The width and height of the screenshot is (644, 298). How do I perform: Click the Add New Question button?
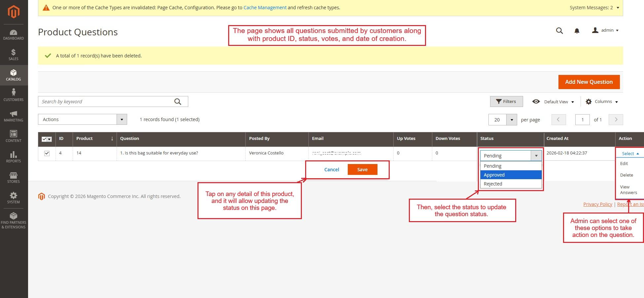pos(589,82)
